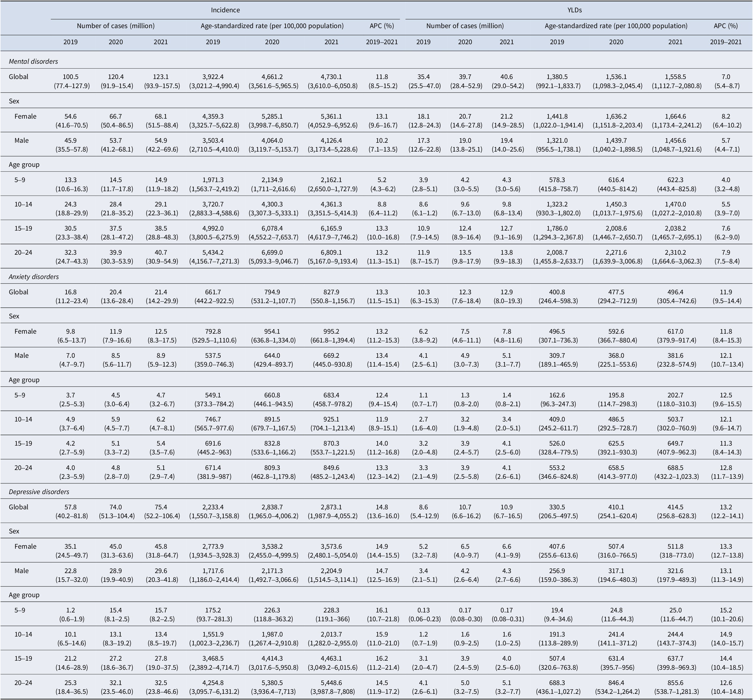The width and height of the screenshot is (753, 700).
Task: Select the value "5,285.1"
Action: point(272,116)
